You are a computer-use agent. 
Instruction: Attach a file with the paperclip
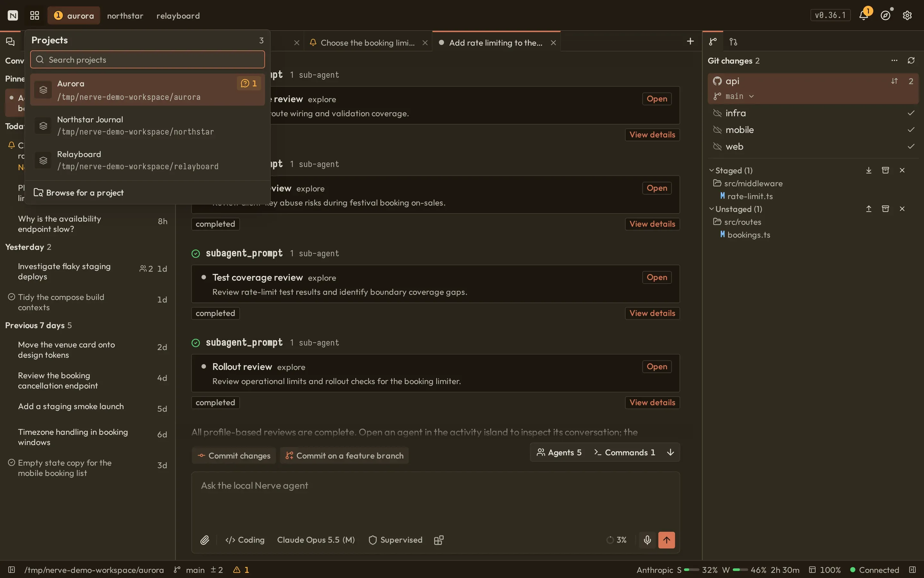pos(205,540)
